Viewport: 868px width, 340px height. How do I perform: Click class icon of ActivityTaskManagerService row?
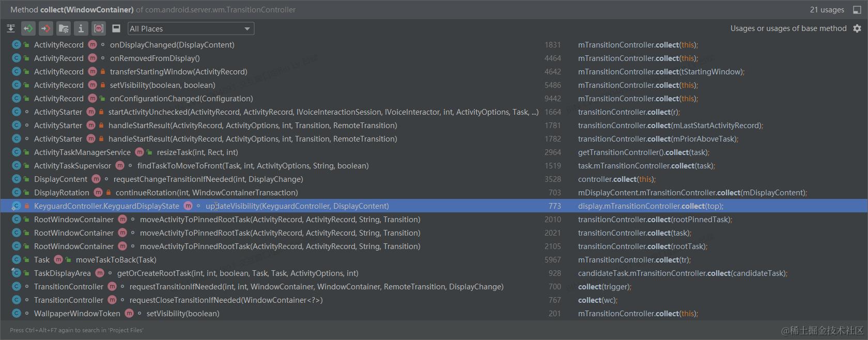[16, 152]
